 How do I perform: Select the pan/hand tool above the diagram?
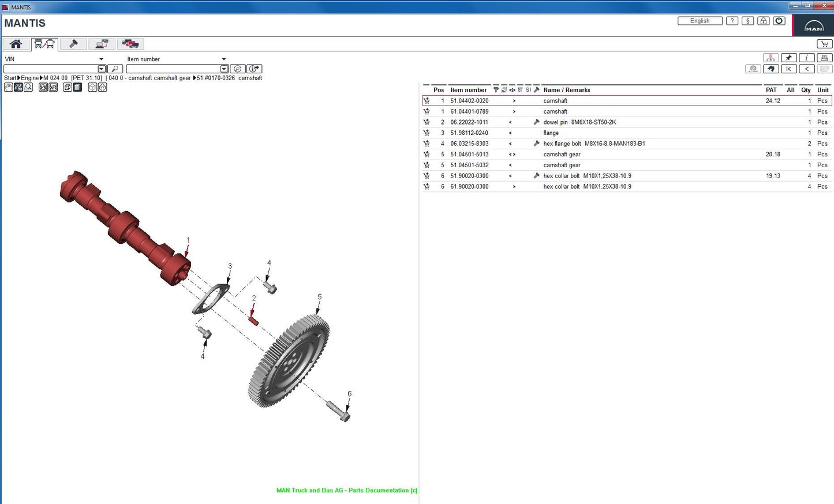(8, 86)
